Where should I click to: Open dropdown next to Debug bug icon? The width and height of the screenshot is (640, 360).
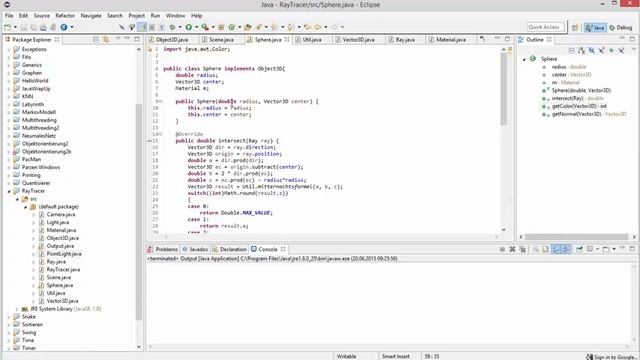180,27
